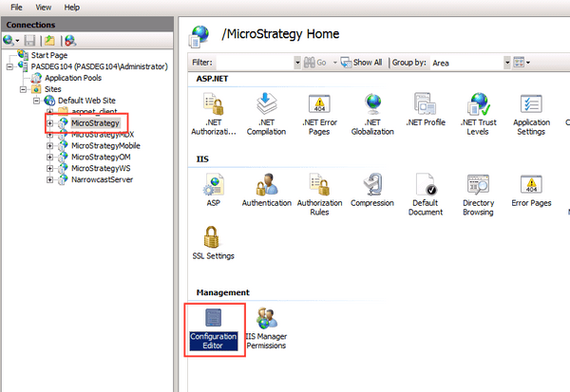Open .NET Globalization feature

[x=372, y=114]
